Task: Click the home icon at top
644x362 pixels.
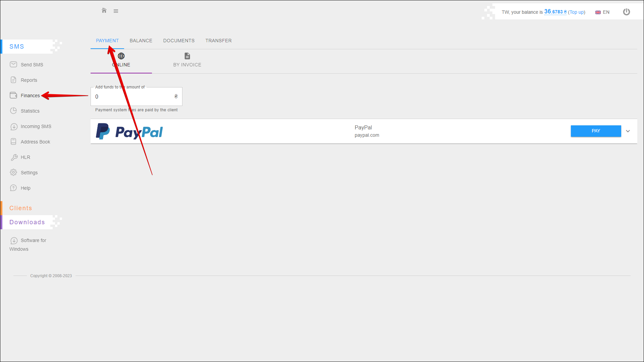Action: 104,11
